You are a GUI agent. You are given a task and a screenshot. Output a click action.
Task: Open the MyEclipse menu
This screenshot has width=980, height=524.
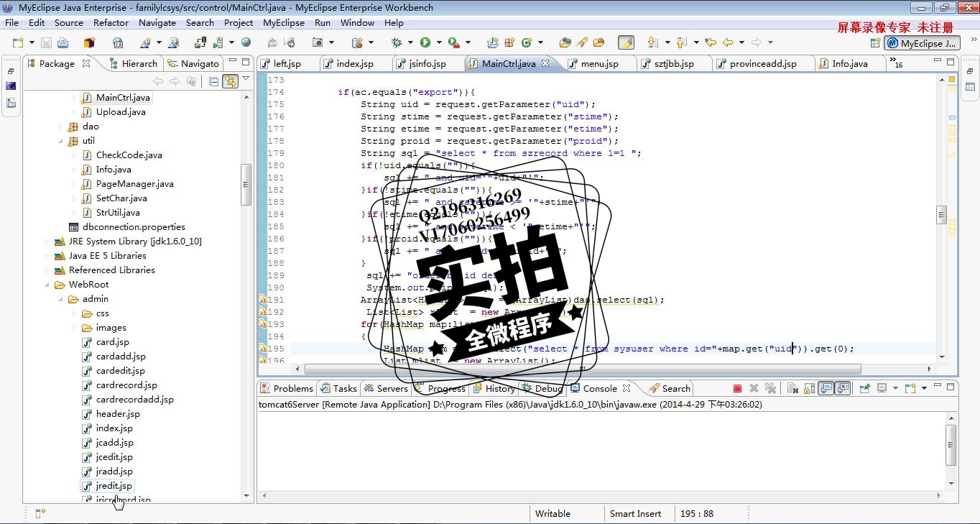point(284,22)
